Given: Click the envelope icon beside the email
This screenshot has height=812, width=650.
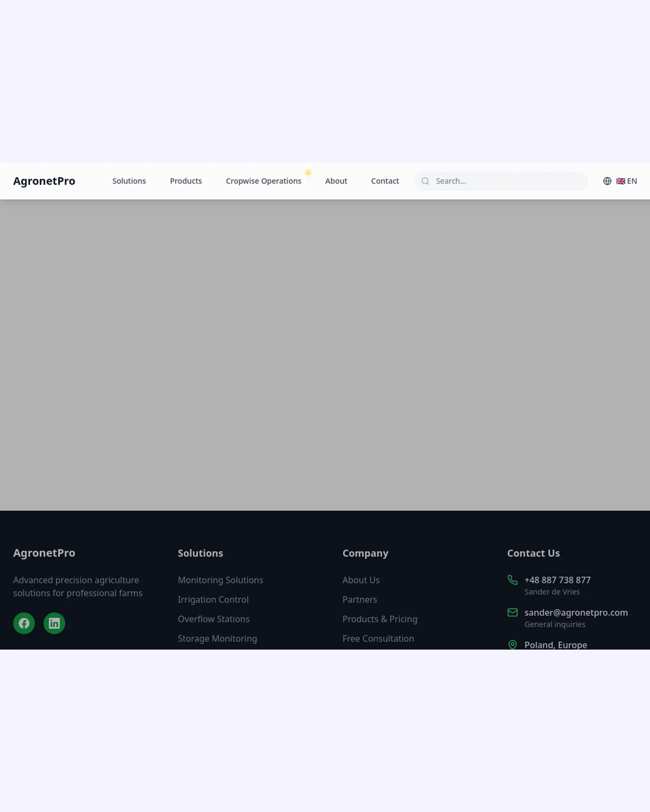Looking at the screenshot, I should click(513, 612).
